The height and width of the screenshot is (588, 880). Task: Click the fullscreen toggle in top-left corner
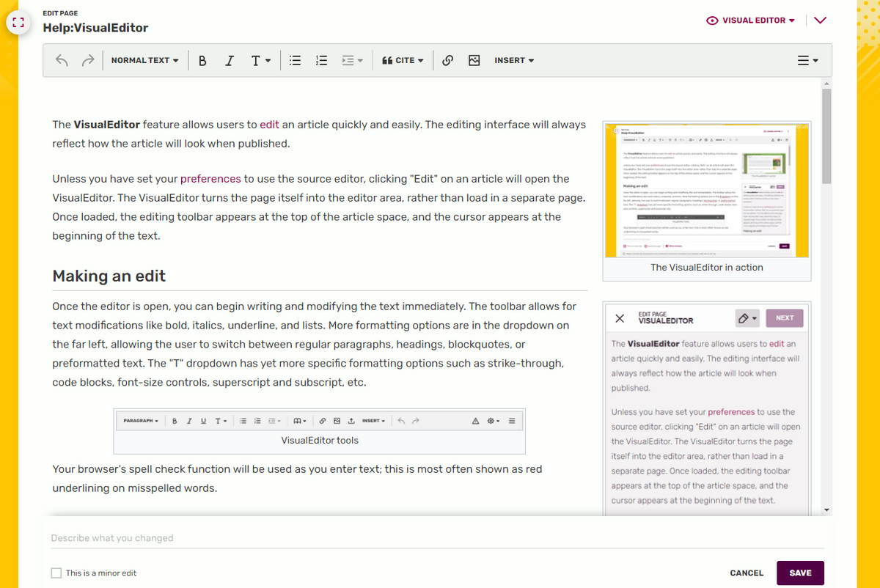click(18, 22)
